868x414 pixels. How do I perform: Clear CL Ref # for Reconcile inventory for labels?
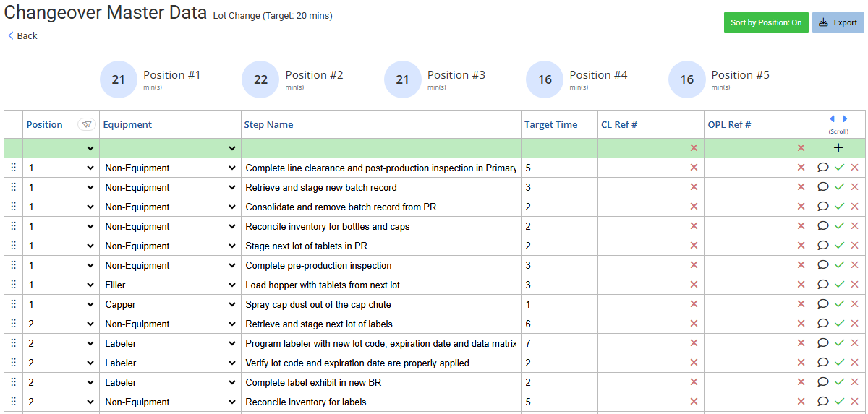[x=694, y=402]
